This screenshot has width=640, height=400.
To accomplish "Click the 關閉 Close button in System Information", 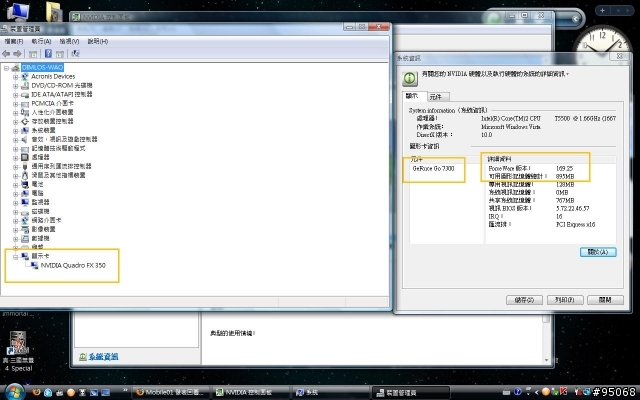I will tap(605, 300).
